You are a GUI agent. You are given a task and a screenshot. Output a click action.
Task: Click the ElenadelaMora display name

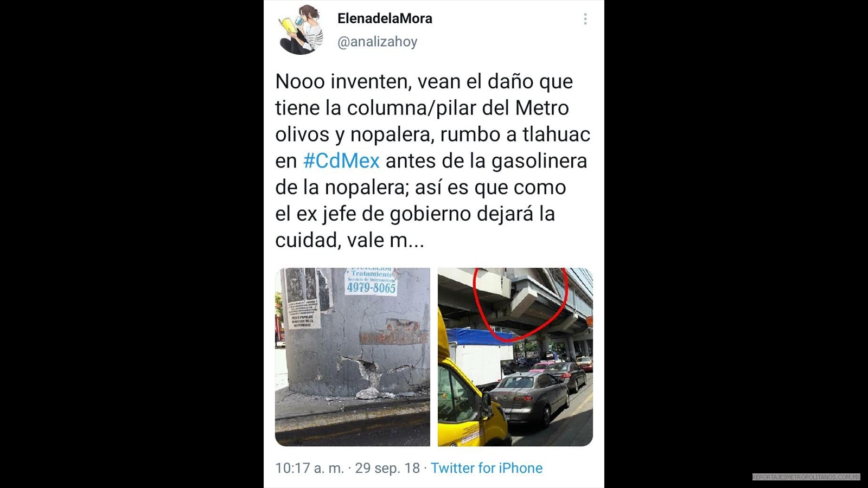pos(385,18)
